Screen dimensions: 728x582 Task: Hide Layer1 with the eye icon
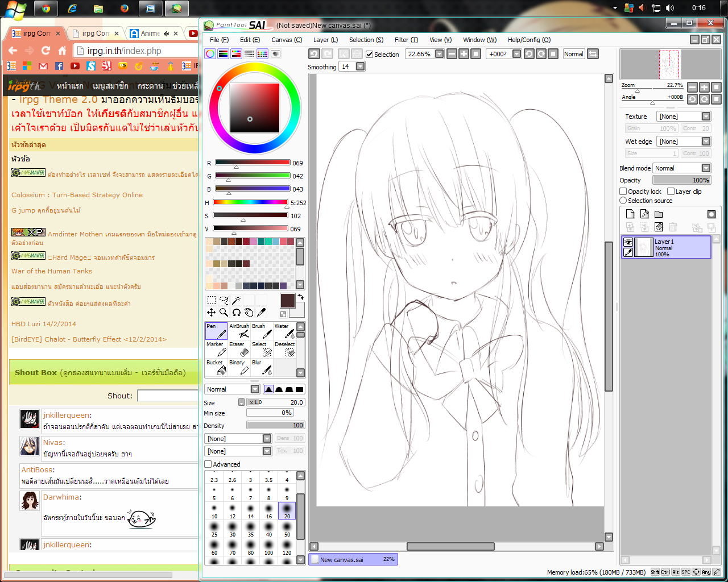(628, 242)
